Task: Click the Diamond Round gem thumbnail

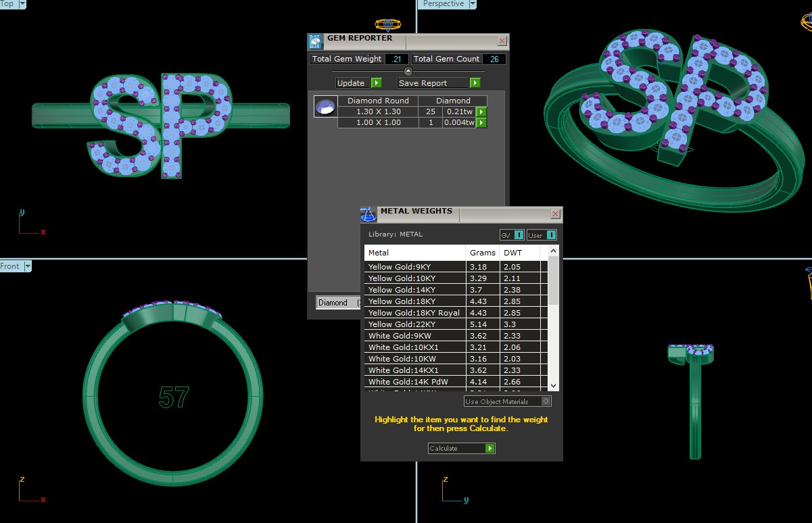Action: click(325, 107)
